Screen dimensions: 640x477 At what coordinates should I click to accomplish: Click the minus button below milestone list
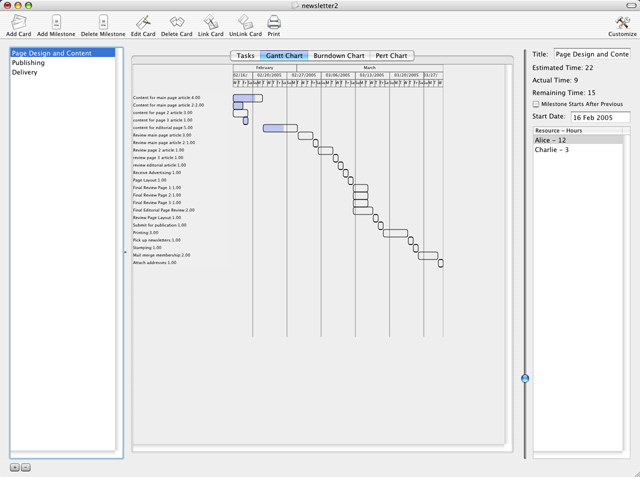click(26, 467)
